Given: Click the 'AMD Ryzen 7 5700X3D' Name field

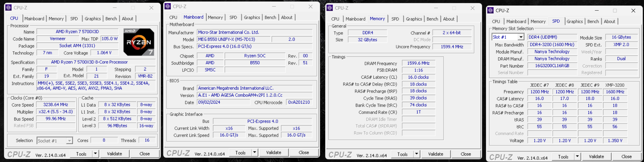Looking at the screenshot, I should click(x=78, y=32).
